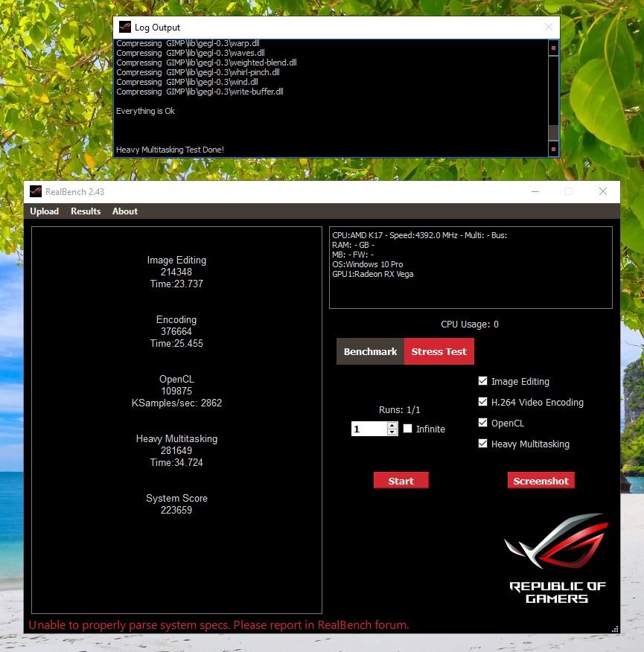Screen dimensions: 644x652
Task: Click the Screenshot button
Action: point(541,481)
